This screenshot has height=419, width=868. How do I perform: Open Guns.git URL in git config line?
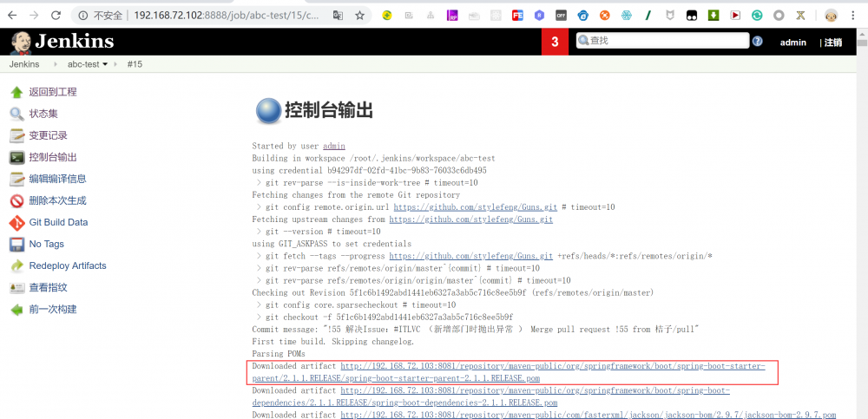[x=475, y=207]
